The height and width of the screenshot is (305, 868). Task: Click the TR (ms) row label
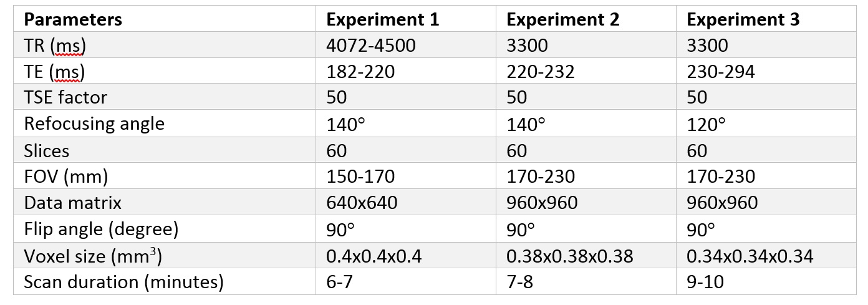[x=54, y=46]
